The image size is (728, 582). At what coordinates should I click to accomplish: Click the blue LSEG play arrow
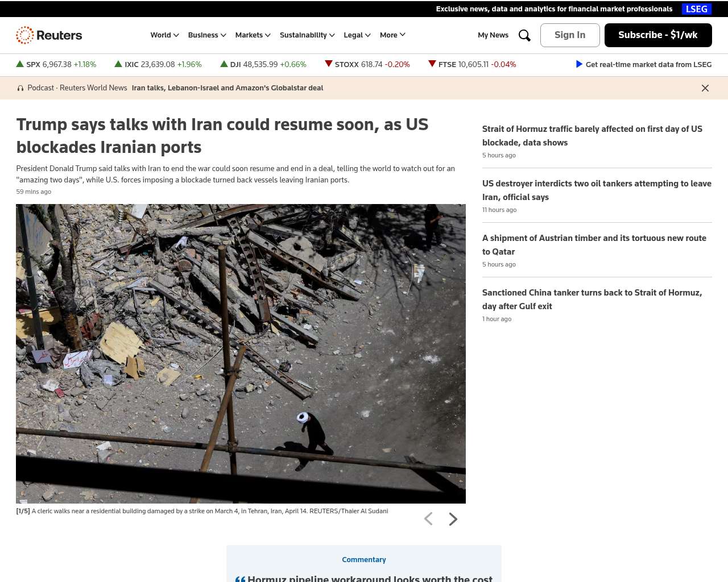tap(580, 64)
